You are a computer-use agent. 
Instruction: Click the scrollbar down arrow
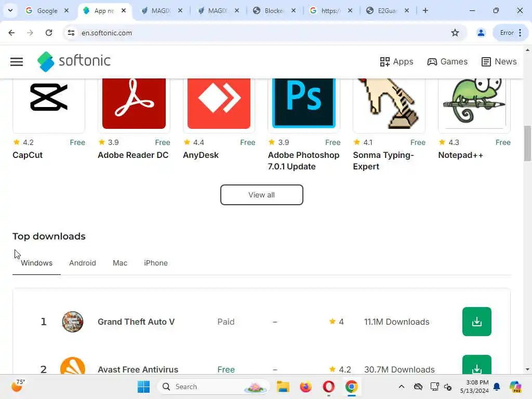pos(527,369)
